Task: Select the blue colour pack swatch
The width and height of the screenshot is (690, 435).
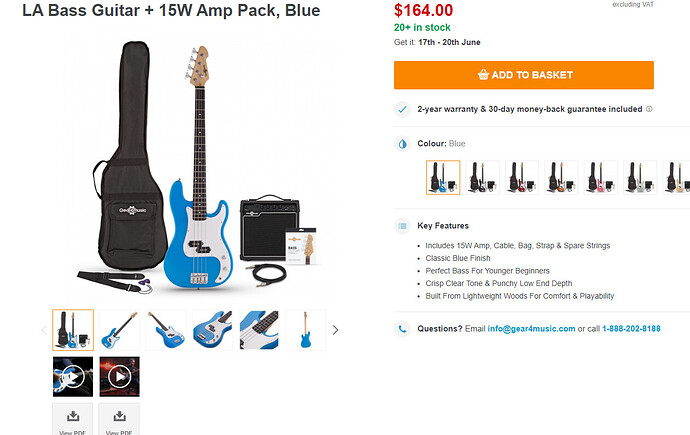Action: click(x=443, y=177)
